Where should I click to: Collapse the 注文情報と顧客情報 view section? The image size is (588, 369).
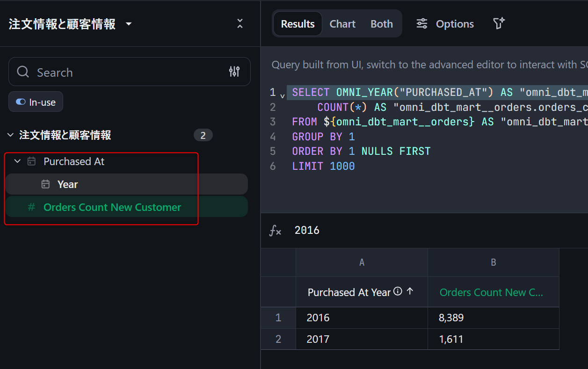pyautogui.click(x=11, y=135)
